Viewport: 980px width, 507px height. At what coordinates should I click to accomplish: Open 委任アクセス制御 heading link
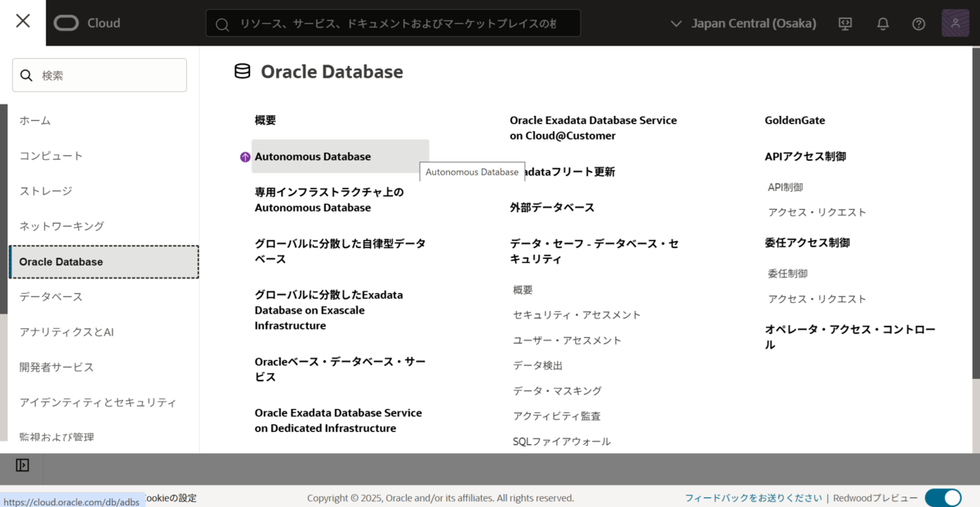pyautogui.click(x=807, y=242)
